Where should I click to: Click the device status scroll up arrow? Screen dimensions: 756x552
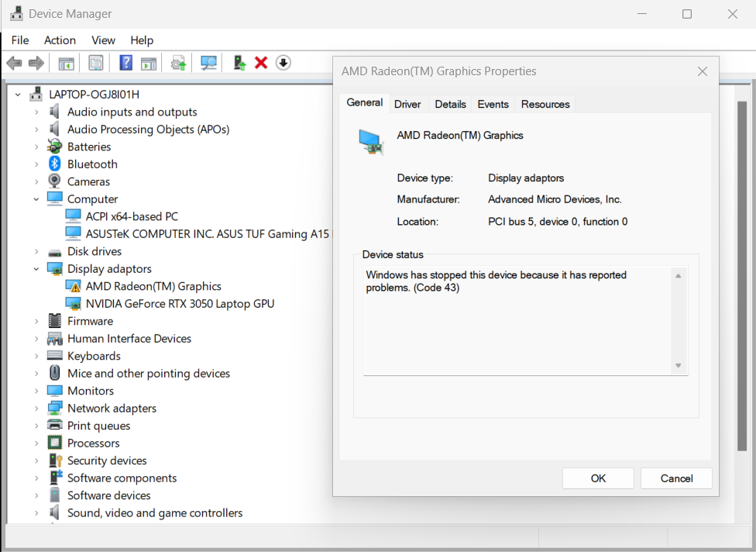pyautogui.click(x=679, y=275)
